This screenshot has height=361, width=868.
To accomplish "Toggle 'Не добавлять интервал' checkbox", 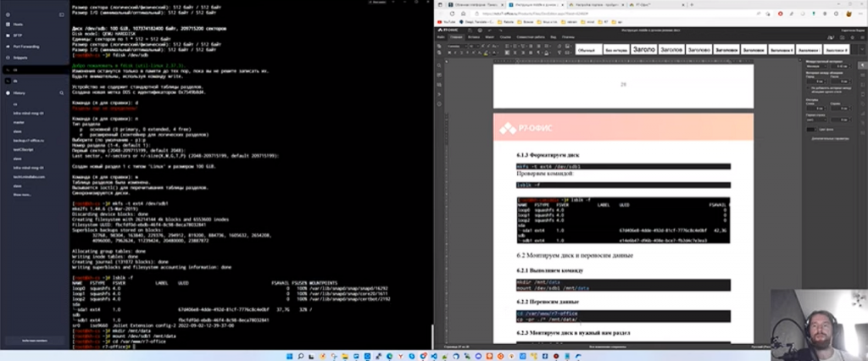I will tap(808, 87).
